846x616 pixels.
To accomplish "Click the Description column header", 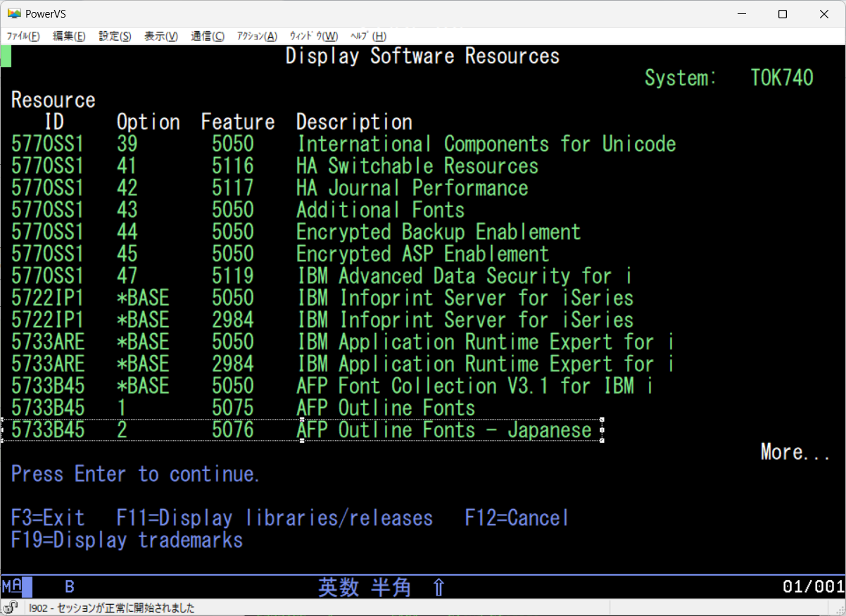I will (x=354, y=122).
